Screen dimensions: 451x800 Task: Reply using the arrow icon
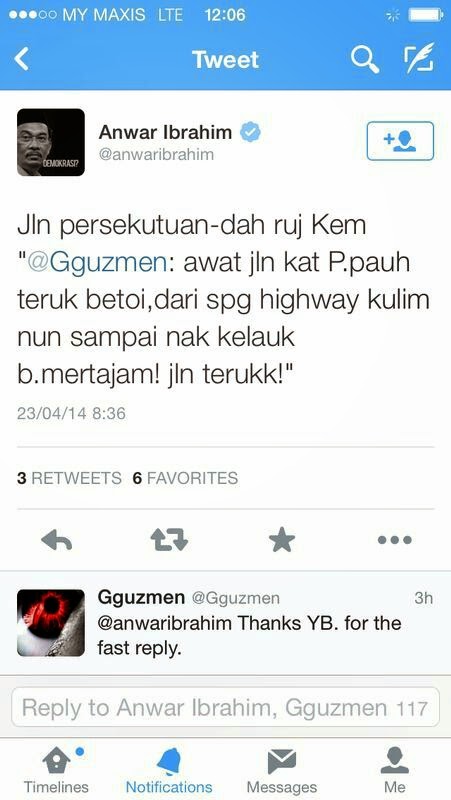pyautogui.click(x=56, y=540)
